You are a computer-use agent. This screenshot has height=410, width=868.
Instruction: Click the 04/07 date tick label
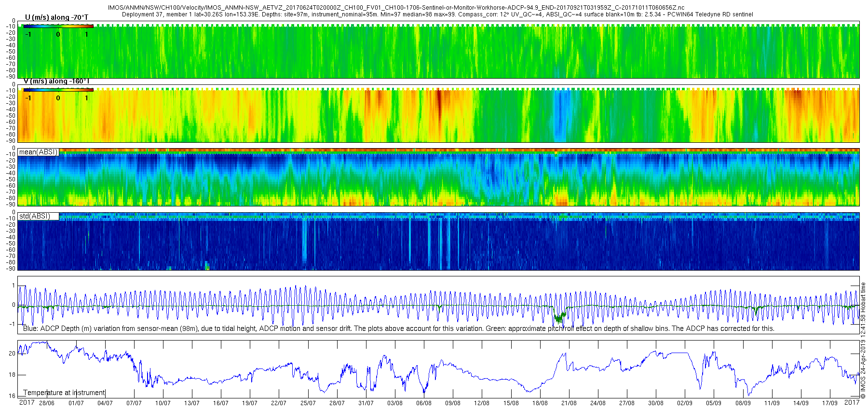pyautogui.click(x=105, y=403)
